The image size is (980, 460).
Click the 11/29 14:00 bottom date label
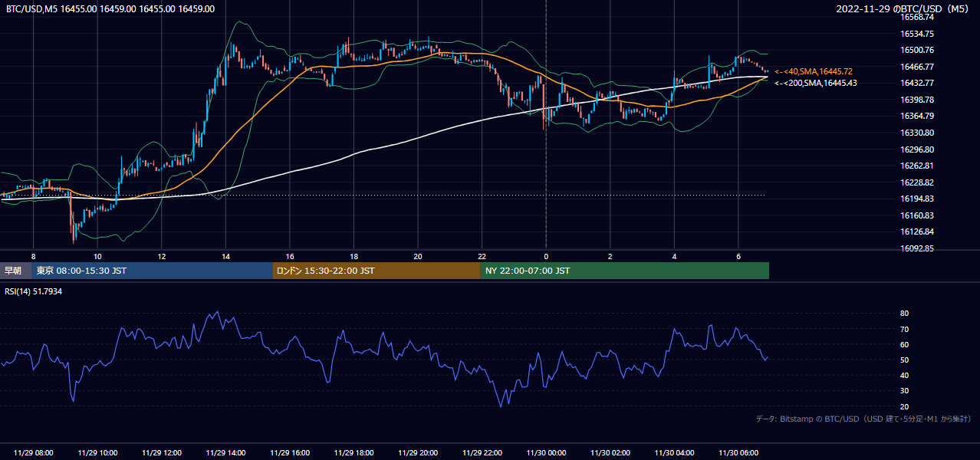click(225, 453)
